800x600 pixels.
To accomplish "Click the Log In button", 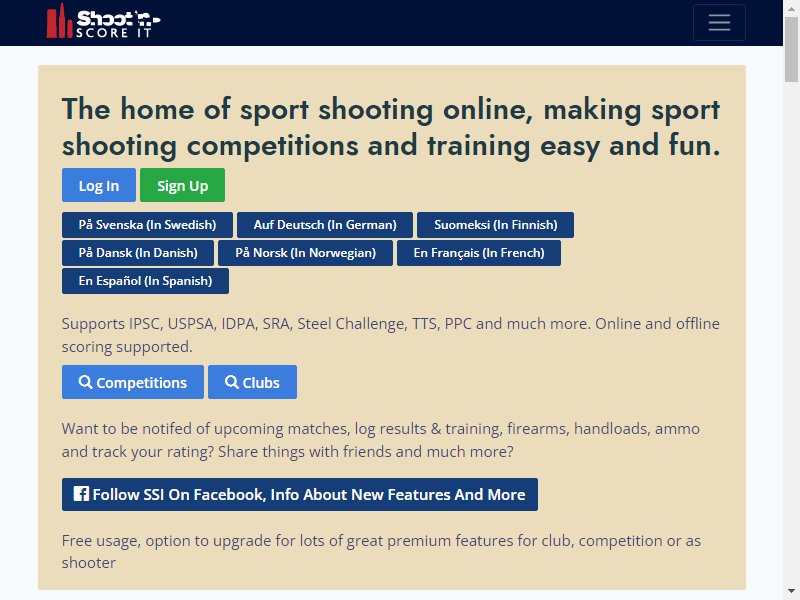I will [99, 185].
